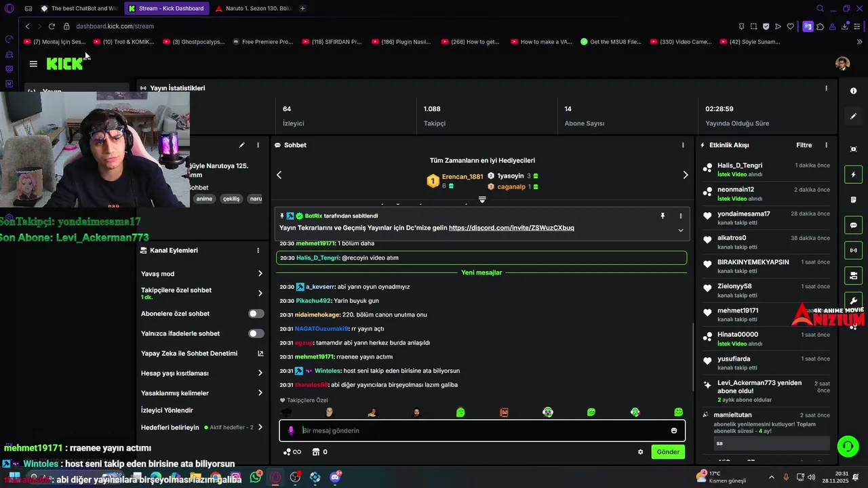The height and width of the screenshot is (488, 868).
Task: Open a new browser tab
Action: tap(302, 9)
